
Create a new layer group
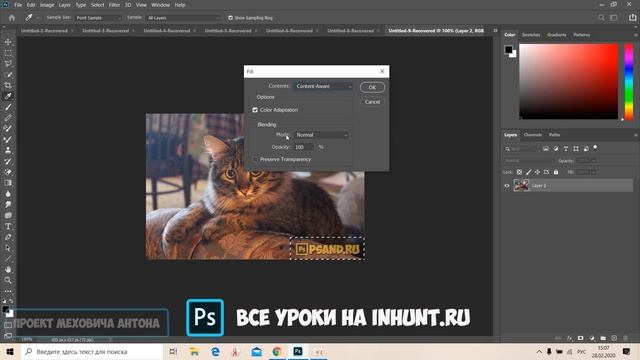[x=603, y=338]
